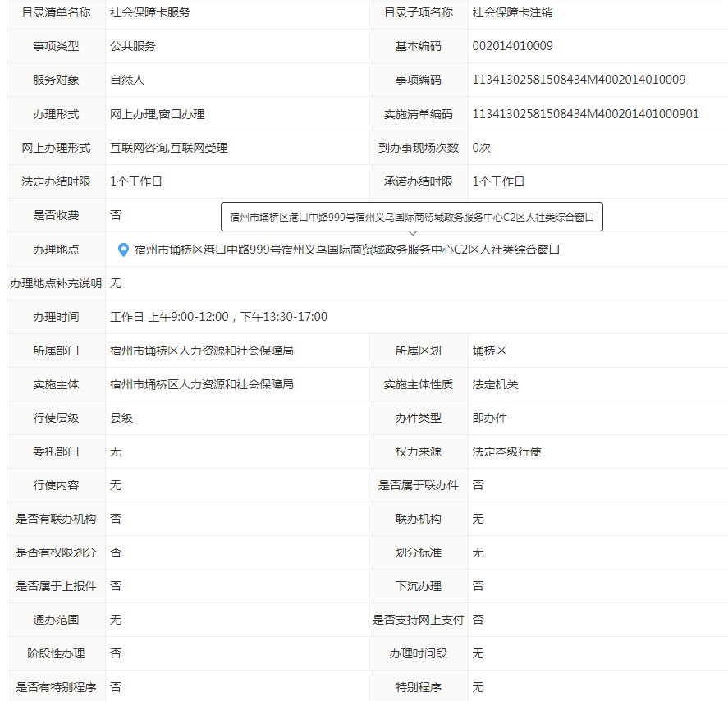Click the 即办件 case type value
The width and height of the screenshot is (728, 701).
[x=489, y=418]
